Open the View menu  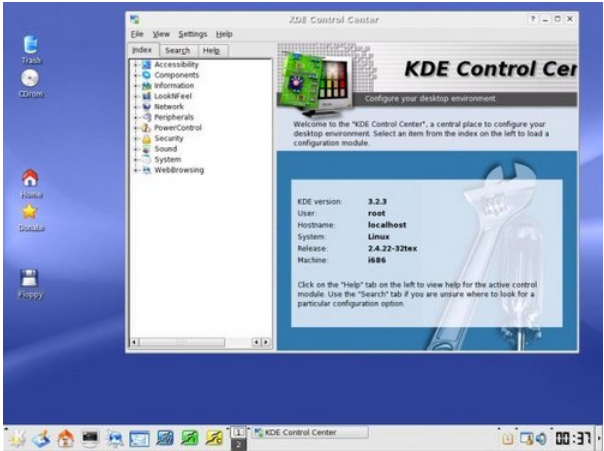[x=161, y=34]
